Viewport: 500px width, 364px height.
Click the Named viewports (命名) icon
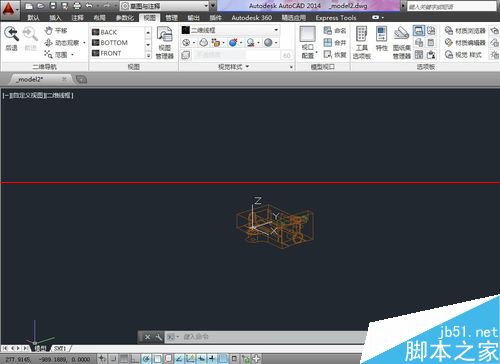pyautogui.click(x=328, y=31)
